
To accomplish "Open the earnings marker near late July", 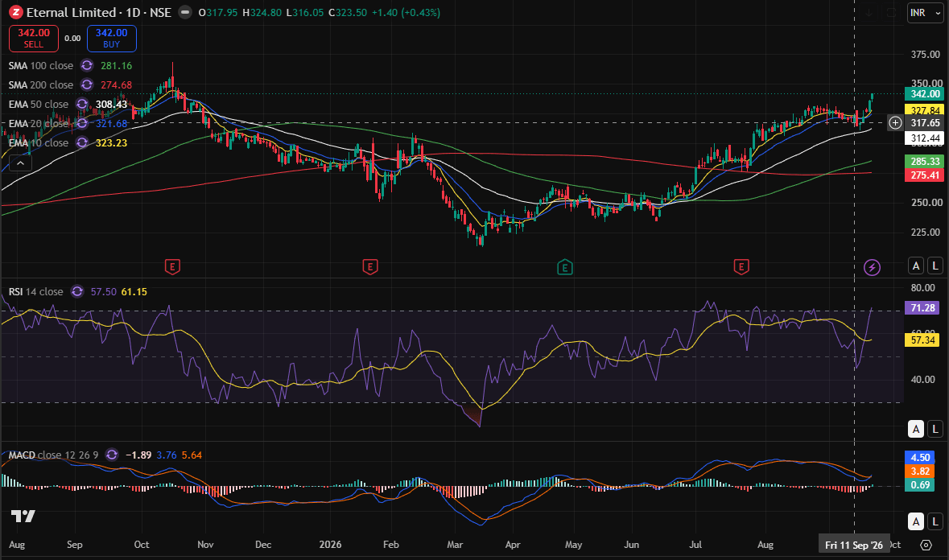I will [741, 266].
